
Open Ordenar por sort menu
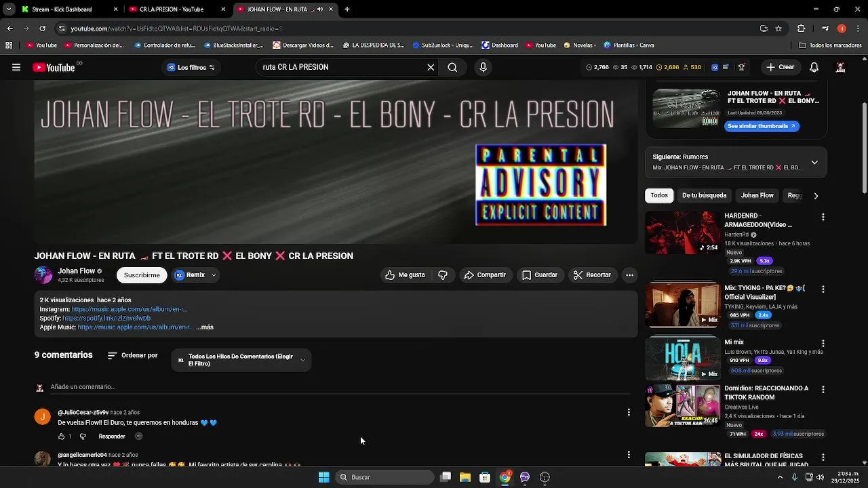point(133,355)
